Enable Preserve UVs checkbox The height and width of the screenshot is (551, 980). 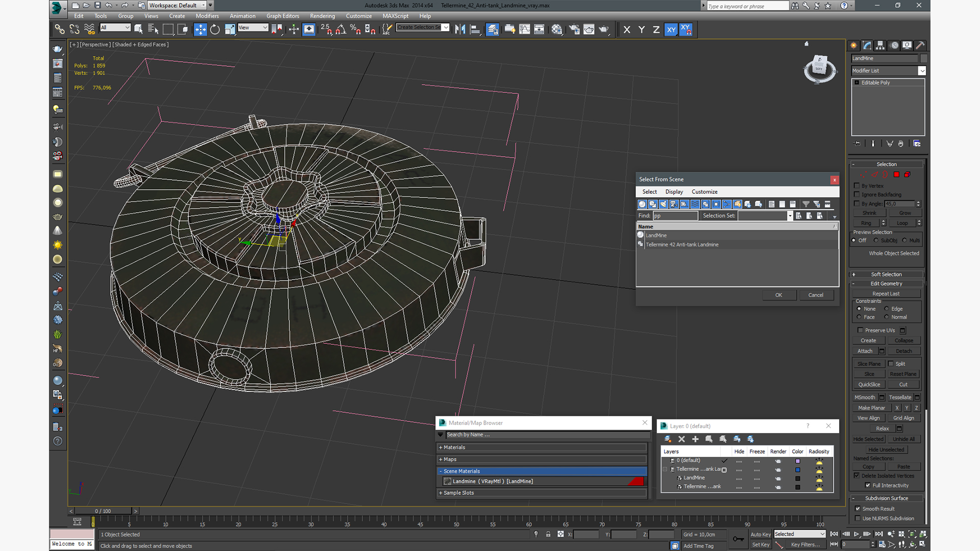pos(860,330)
